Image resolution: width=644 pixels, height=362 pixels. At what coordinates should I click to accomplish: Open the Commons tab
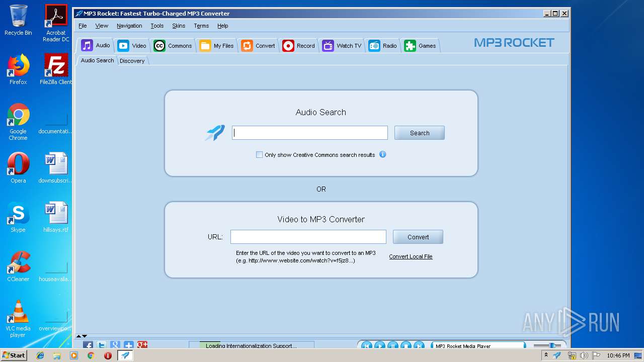coord(173,46)
